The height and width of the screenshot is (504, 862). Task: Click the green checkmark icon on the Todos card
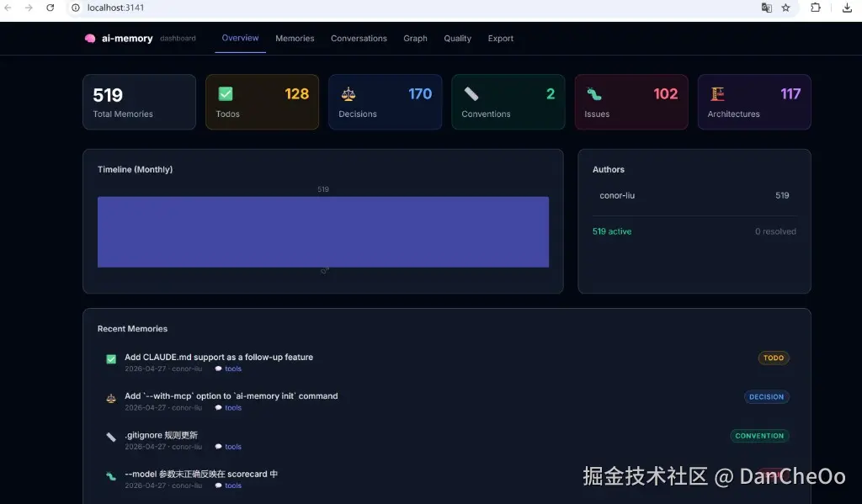[226, 94]
